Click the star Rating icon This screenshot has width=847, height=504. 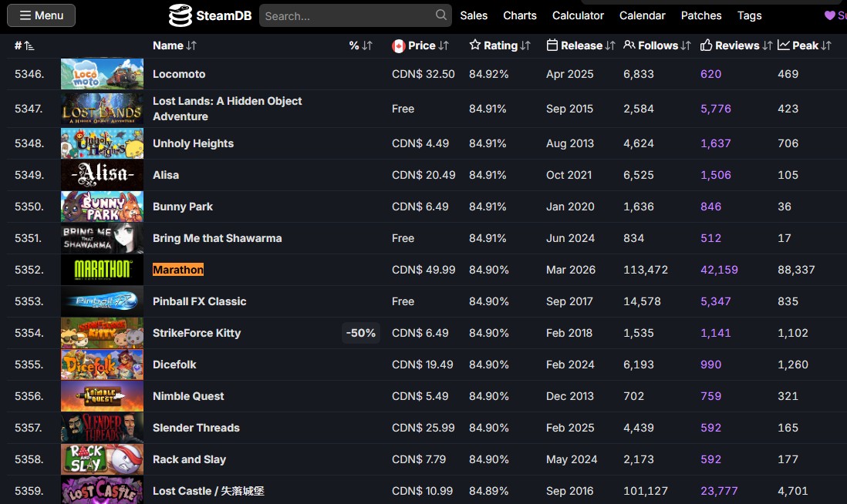tap(475, 45)
